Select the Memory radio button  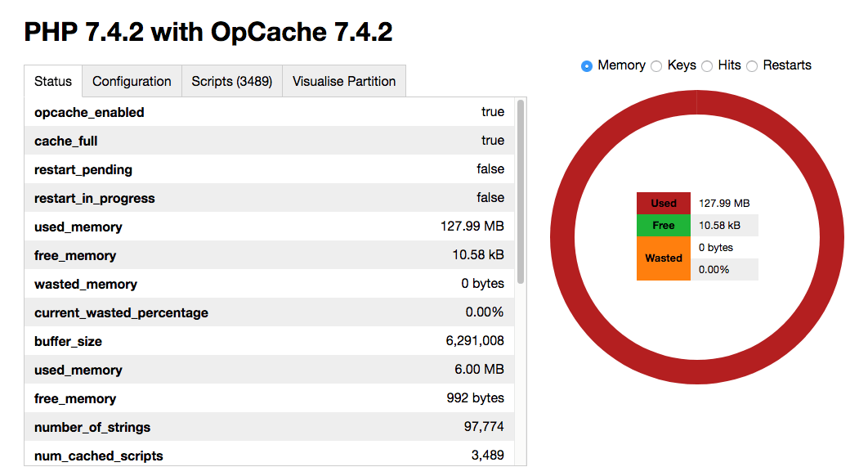[x=586, y=65]
